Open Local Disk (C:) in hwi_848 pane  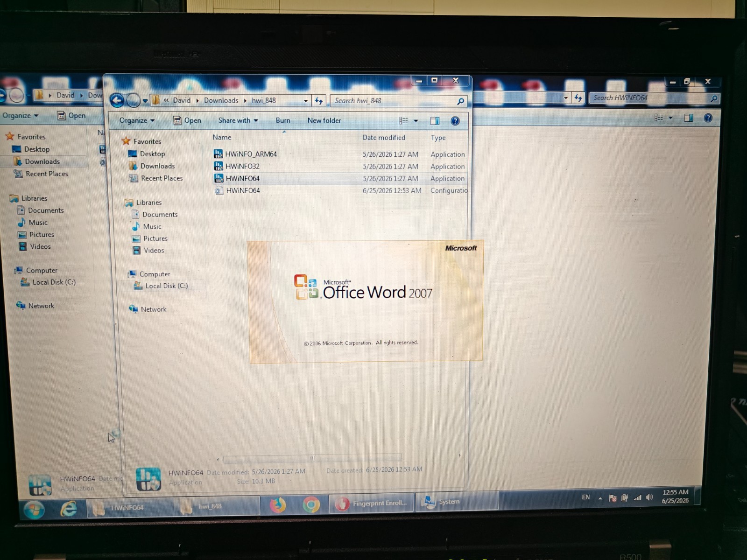pos(166,286)
